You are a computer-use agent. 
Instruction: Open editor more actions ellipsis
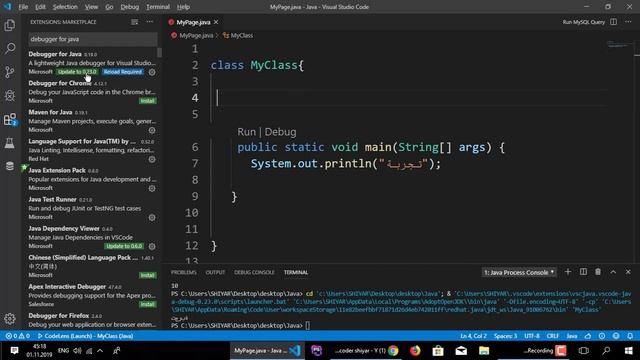tap(628, 22)
